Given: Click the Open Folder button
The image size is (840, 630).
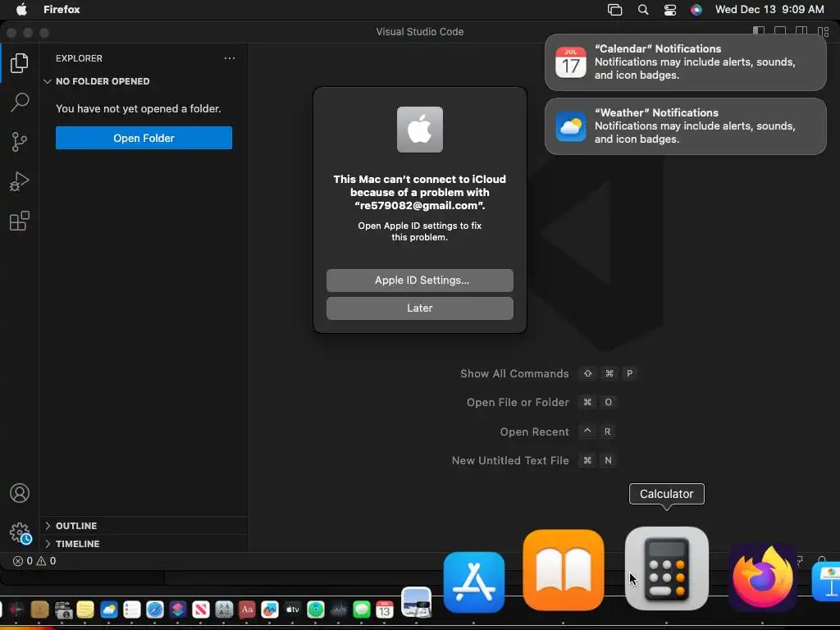Looking at the screenshot, I should pyautogui.click(x=144, y=138).
